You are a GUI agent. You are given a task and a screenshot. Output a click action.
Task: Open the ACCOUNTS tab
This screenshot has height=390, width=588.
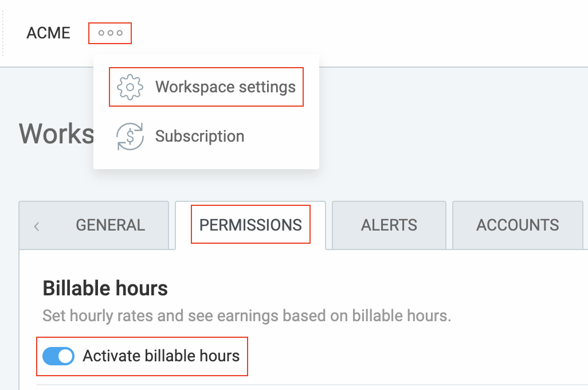(x=516, y=225)
